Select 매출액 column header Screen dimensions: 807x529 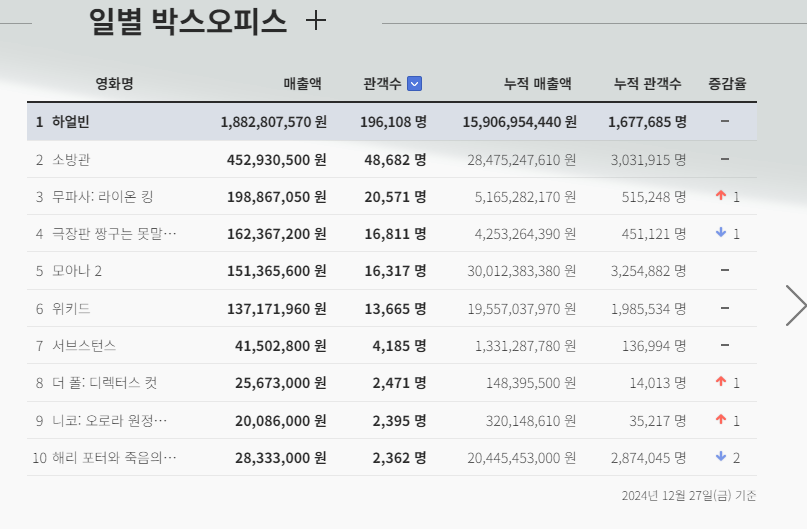[x=303, y=83]
